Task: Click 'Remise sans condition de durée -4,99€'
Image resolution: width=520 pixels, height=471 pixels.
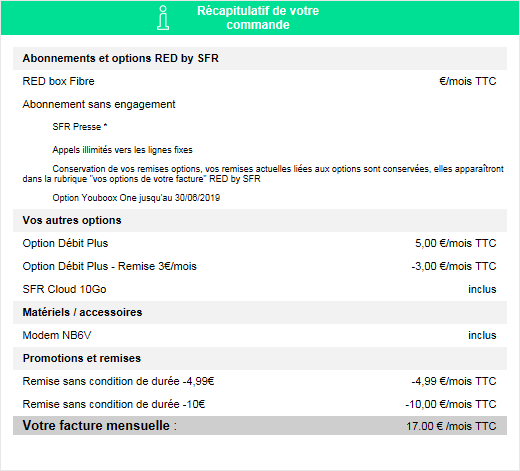Action: coord(118,381)
